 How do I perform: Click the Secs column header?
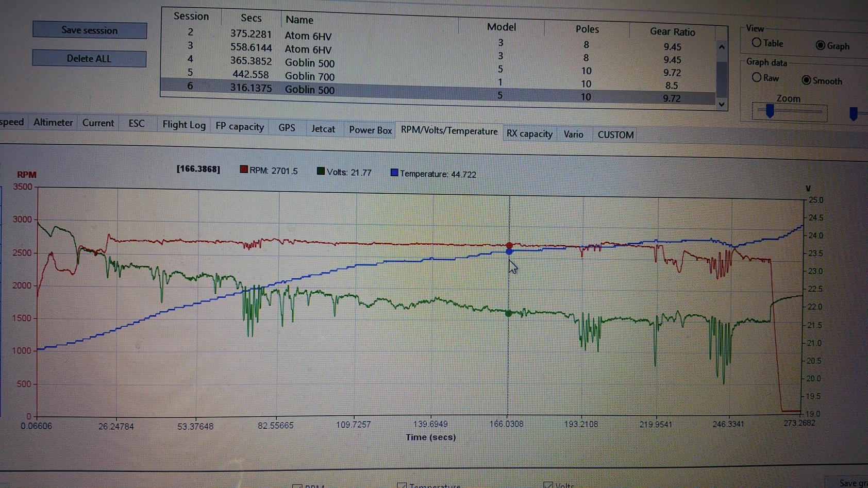click(251, 18)
